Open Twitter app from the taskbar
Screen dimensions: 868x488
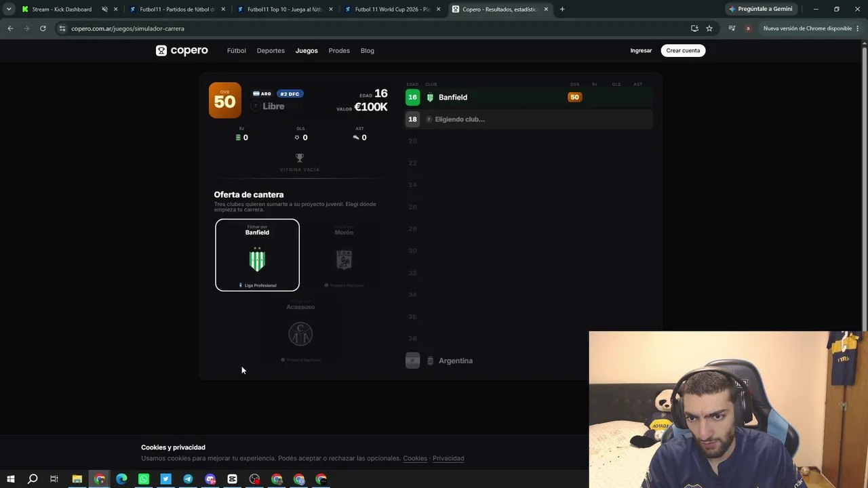pyautogui.click(x=165, y=479)
